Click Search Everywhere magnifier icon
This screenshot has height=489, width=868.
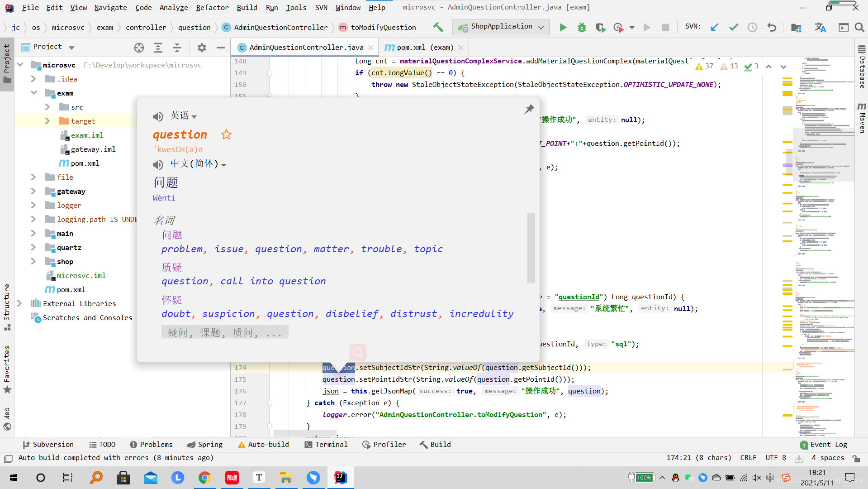[859, 27]
